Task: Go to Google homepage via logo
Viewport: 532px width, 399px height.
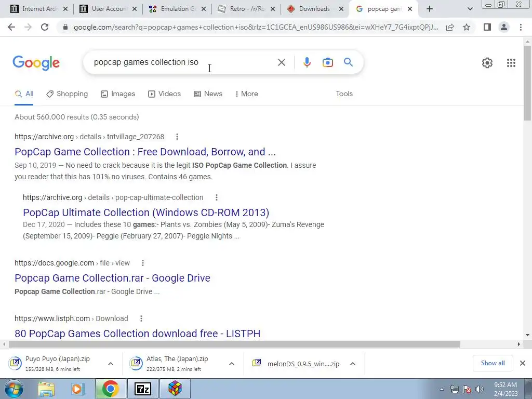Action: pos(36,63)
